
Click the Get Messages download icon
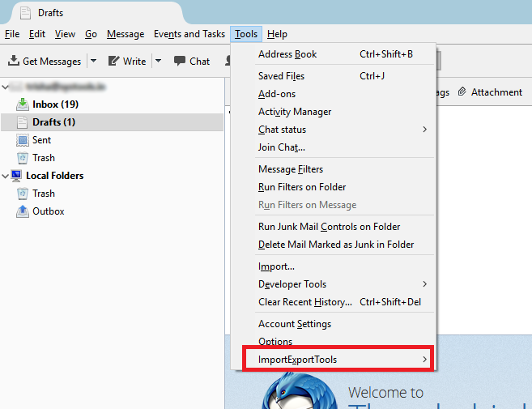point(14,61)
